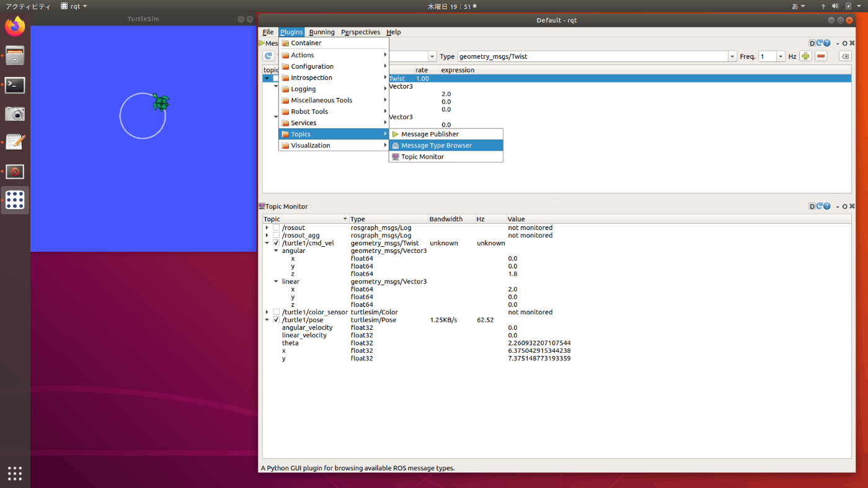Click the red minus remove publisher button
The height and width of the screenshot is (488, 868).
(x=821, y=56)
